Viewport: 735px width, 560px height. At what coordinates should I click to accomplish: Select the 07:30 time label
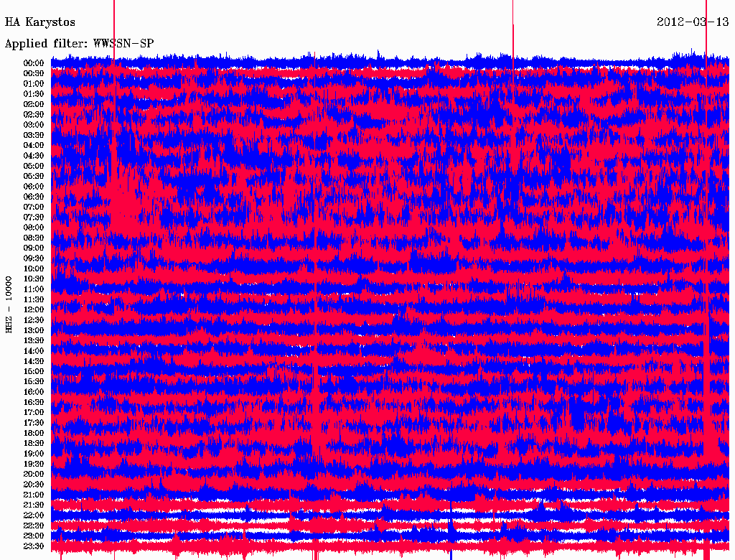coord(34,217)
